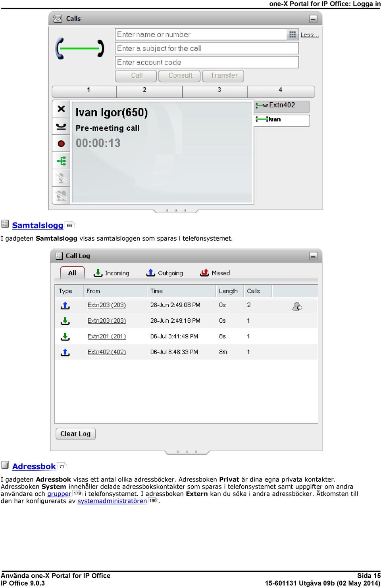
Task: Click the green conference icon
Action: click(61, 161)
